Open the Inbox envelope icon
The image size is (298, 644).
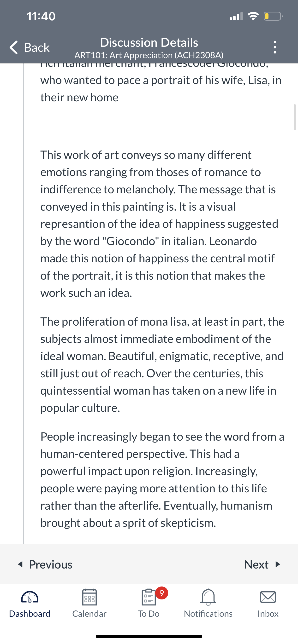tap(268, 597)
